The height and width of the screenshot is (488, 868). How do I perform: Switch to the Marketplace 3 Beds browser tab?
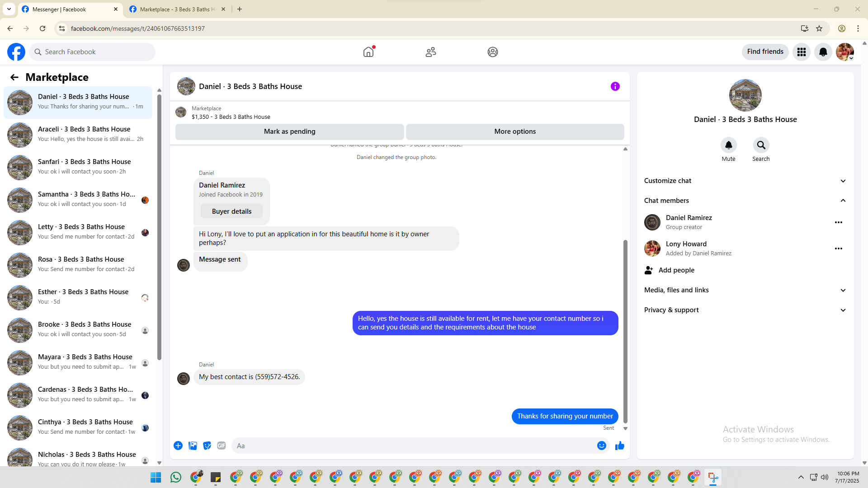tap(177, 9)
